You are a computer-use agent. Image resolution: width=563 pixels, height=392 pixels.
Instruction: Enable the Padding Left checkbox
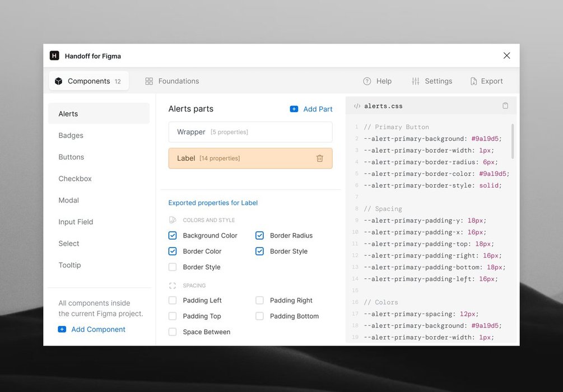(173, 300)
